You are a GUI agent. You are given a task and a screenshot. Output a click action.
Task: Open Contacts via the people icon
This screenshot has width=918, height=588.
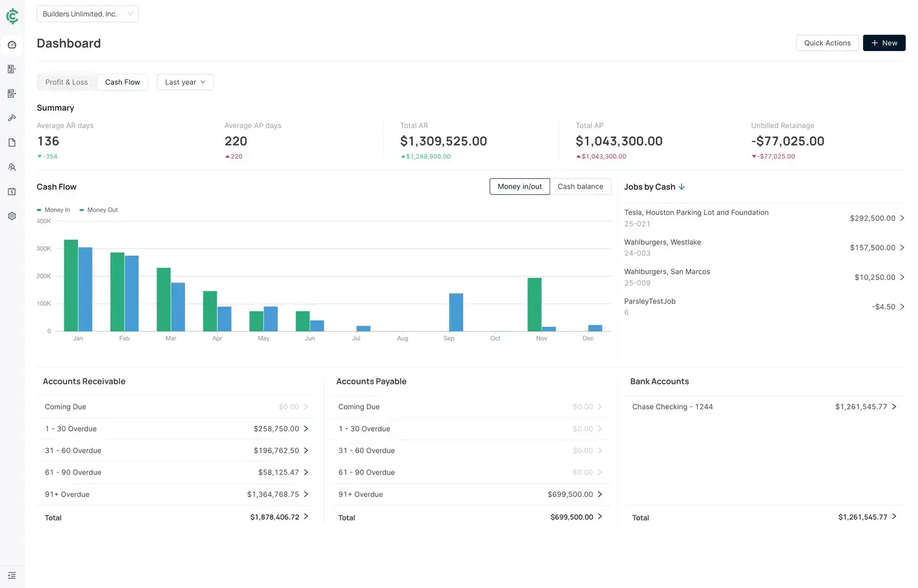click(x=12, y=167)
